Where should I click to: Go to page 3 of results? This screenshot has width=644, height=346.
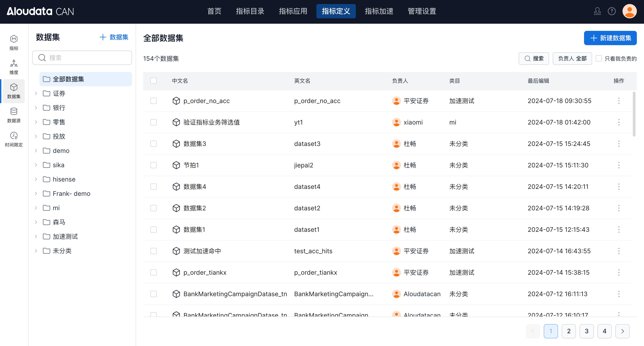pos(586,331)
